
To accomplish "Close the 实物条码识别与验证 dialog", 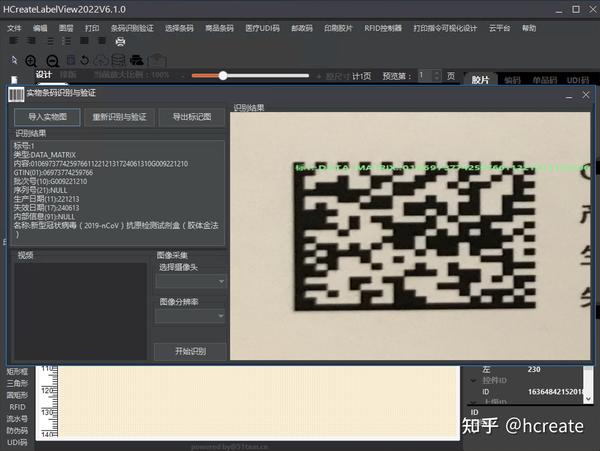I will point(586,95).
